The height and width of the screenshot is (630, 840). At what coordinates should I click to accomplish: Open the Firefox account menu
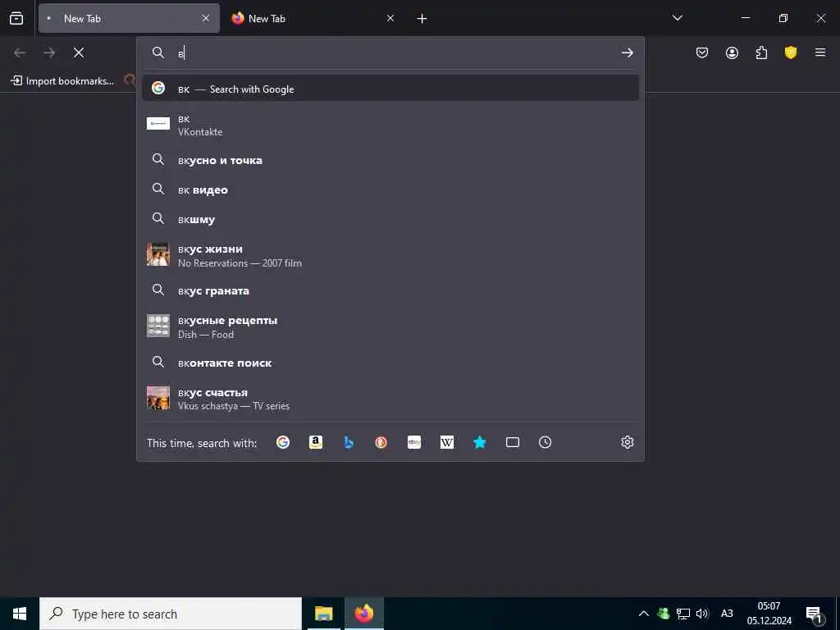click(732, 52)
